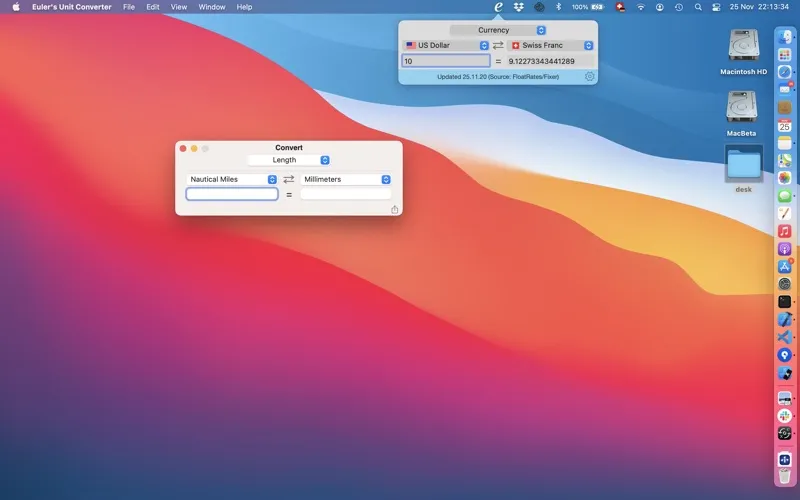Click the US Dollar amount field showing 10

point(446,61)
